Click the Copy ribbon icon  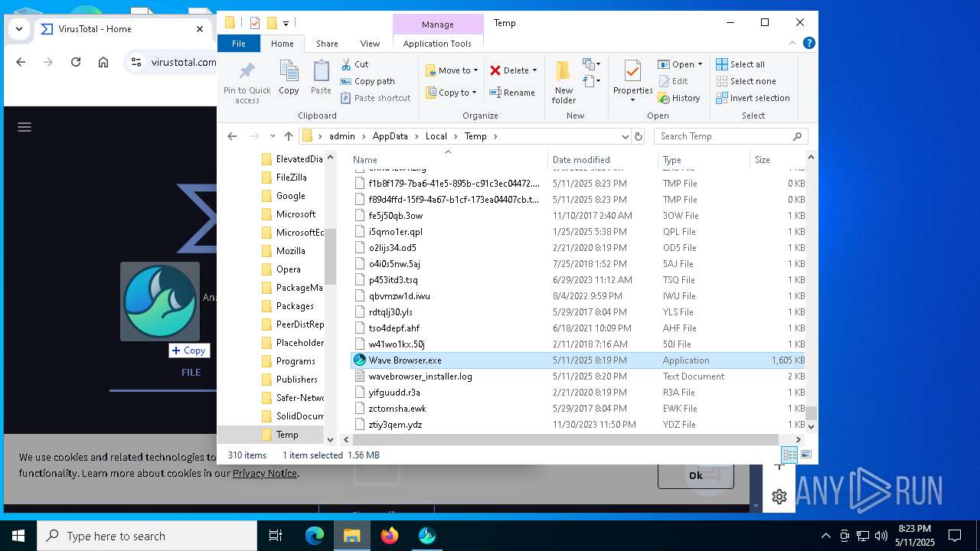click(x=289, y=77)
